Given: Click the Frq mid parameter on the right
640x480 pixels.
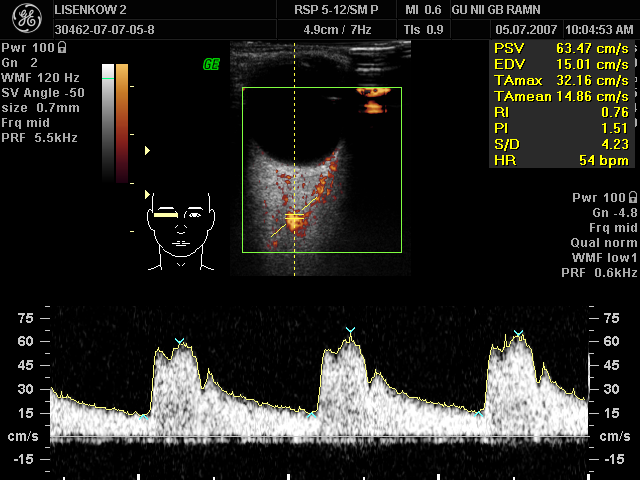Looking at the screenshot, I should coord(613,228).
